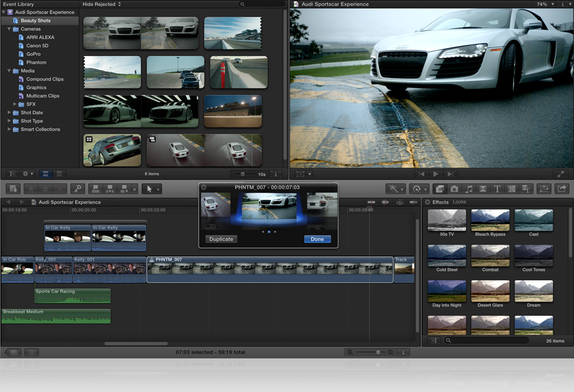Expand the Shot Date folder
The width and height of the screenshot is (574, 392).
tap(9, 112)
